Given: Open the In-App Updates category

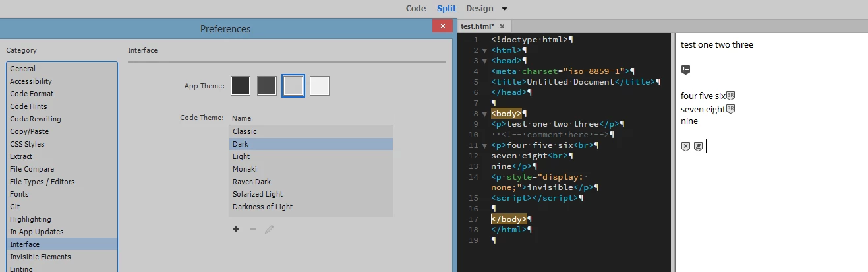Looking at the screenshot, I should coord(62,232).
